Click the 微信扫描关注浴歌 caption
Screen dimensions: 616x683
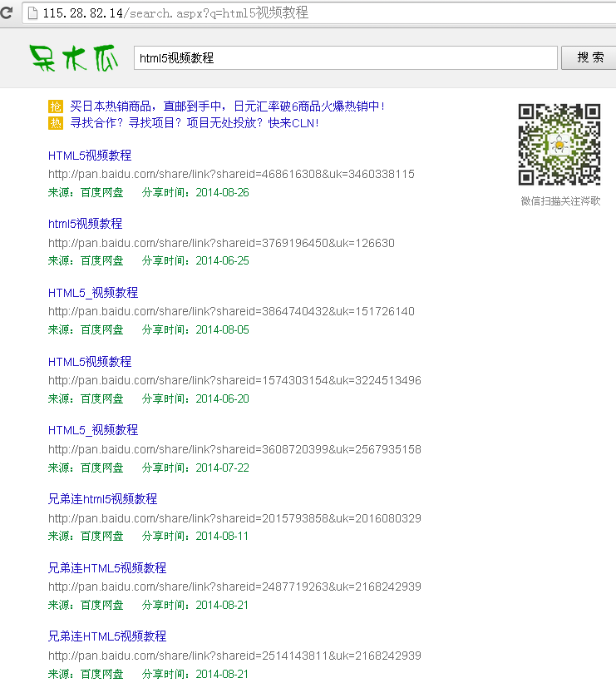pos(560,201)
